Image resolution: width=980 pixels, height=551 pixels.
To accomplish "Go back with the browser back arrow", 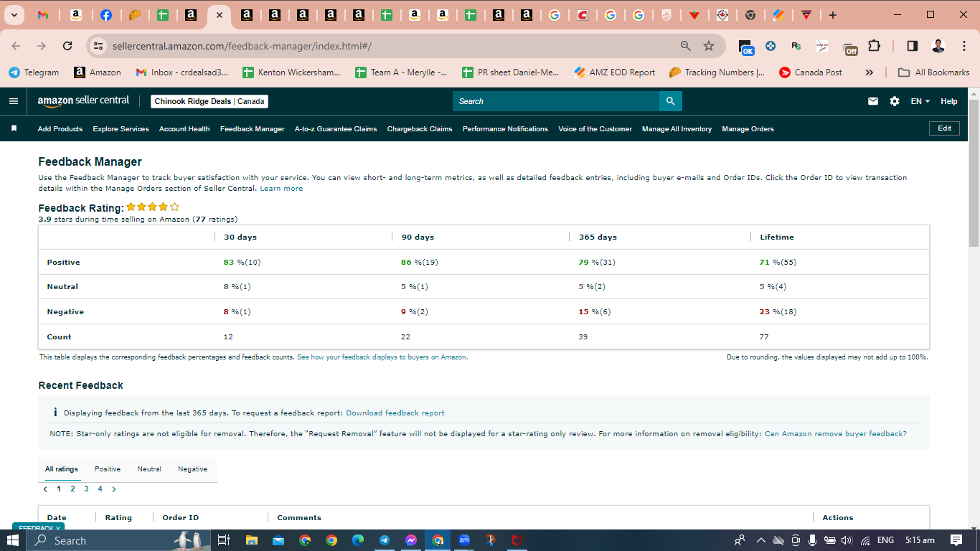I will click(17, 46).
